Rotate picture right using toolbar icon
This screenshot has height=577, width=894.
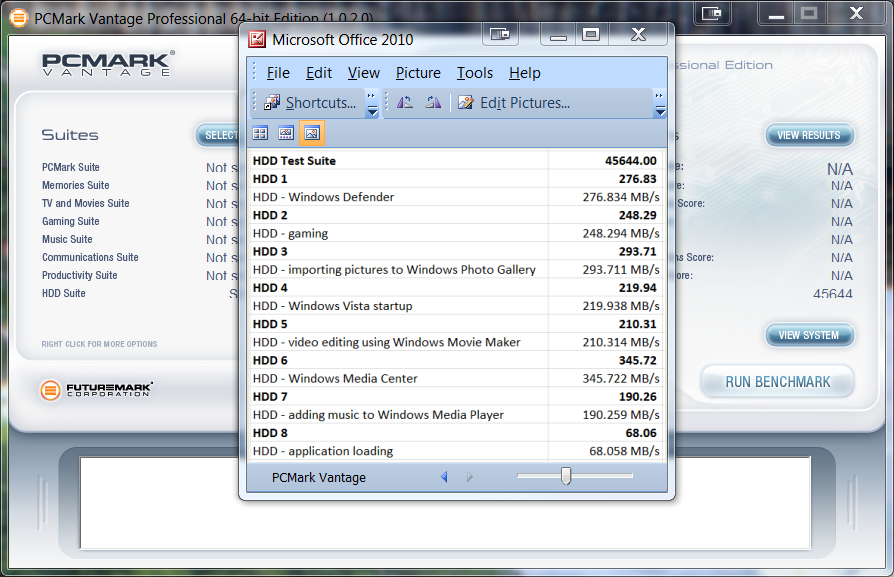click(433, 103)
